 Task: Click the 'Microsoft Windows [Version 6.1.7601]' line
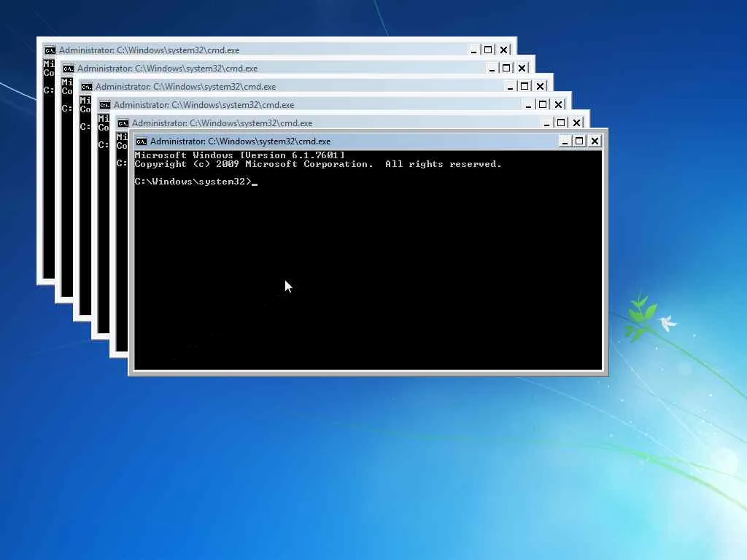(x=239, y=155)
